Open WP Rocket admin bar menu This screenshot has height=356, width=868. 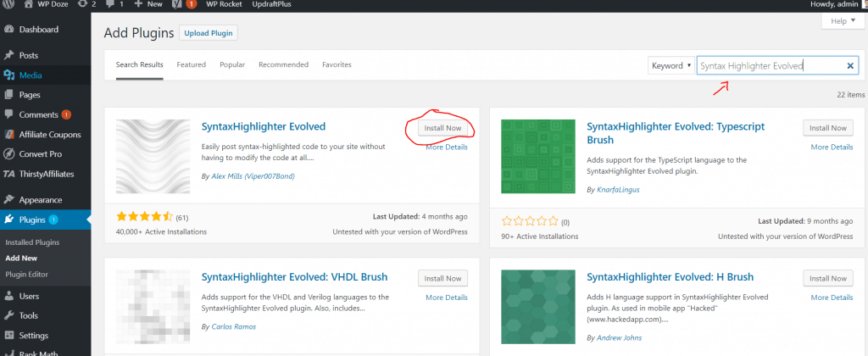224,4
